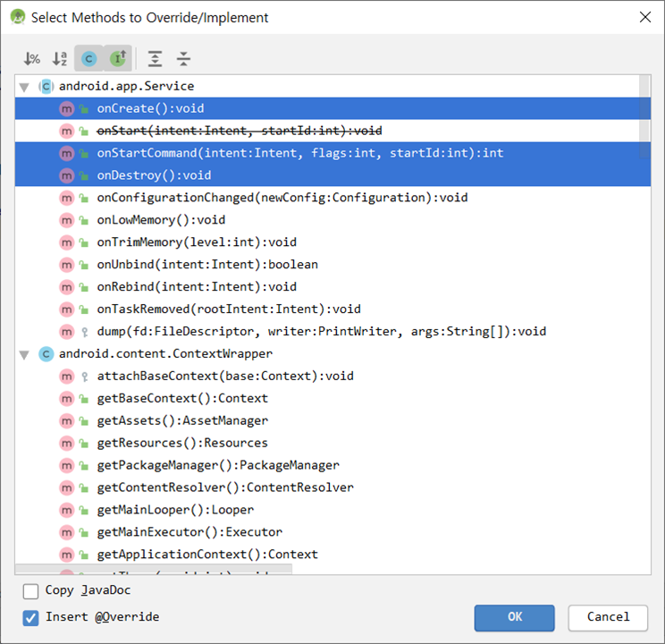Image resolution: width=665 pixels, height=644 pixels.
Task: Close the Select Methods dialog
Action: (x=645, y=17)
